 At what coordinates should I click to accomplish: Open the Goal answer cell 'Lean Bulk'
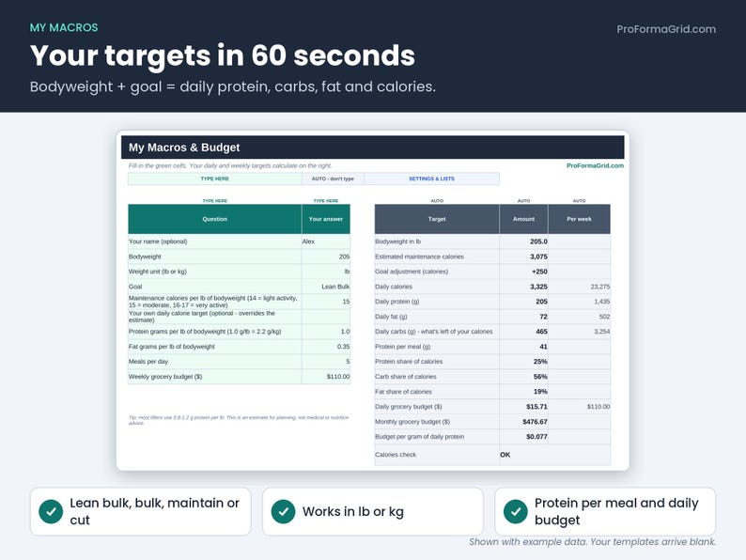click(326, 287)
